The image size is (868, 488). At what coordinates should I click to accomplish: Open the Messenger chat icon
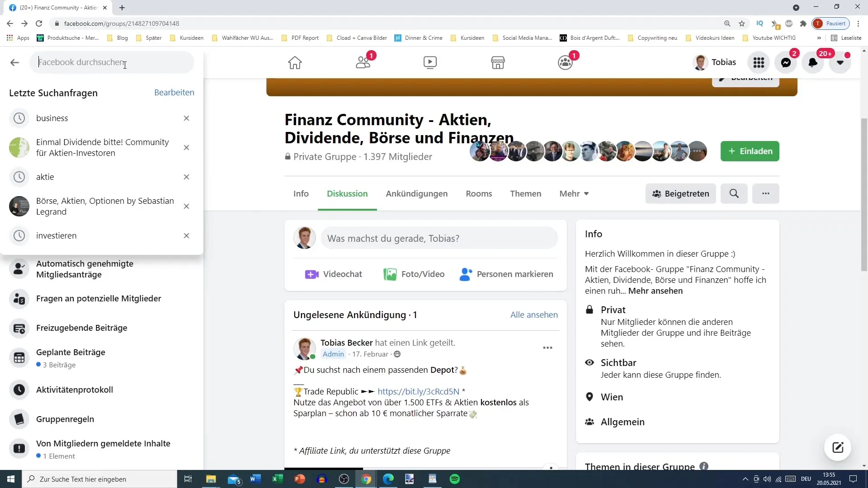pos(786,62)
